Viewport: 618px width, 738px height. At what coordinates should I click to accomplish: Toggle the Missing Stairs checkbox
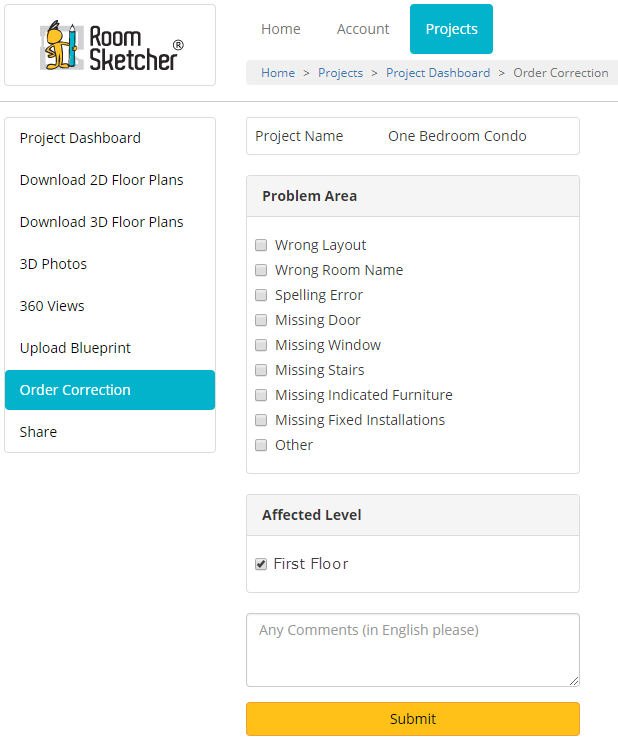(261, 370)
